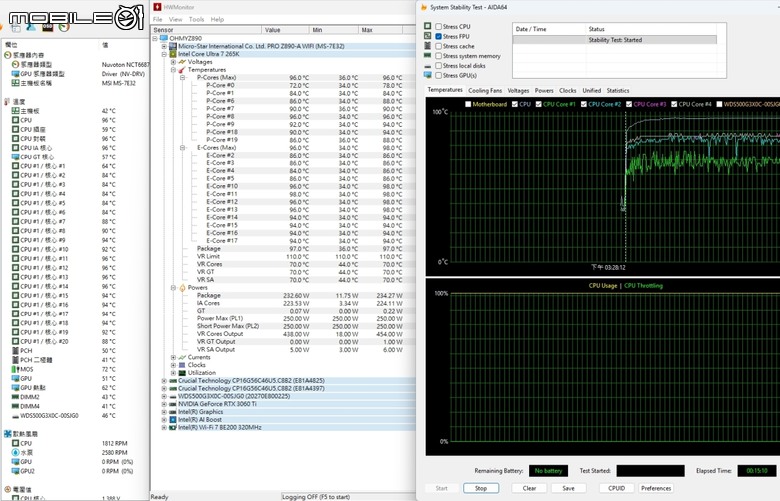The image size is (780, 501).
Task: Expand the Clocks tree node
Action: [173, 365]
